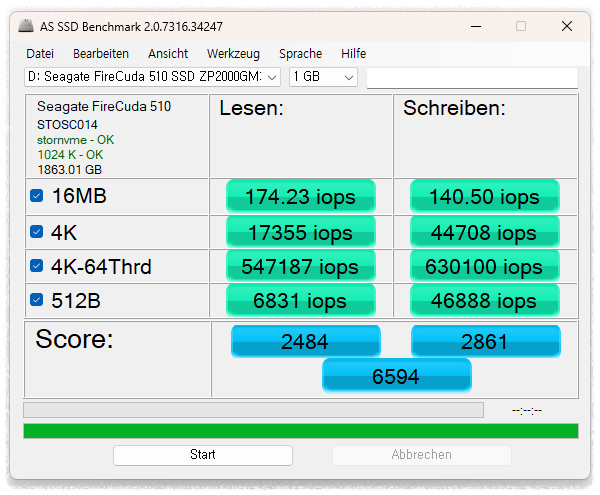This screenshot has height=495, width=600.
Task: Click the read score 2484
Action: click(305, 341)
